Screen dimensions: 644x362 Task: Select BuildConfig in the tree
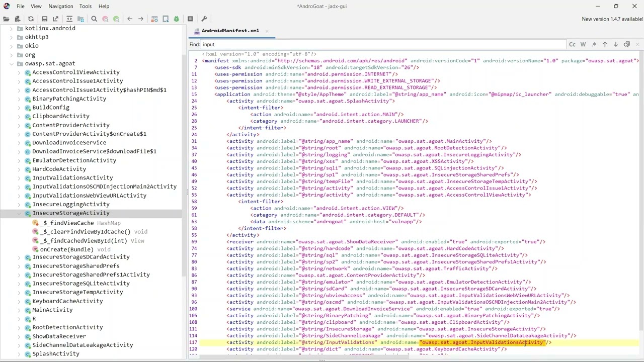coord(51,108)
